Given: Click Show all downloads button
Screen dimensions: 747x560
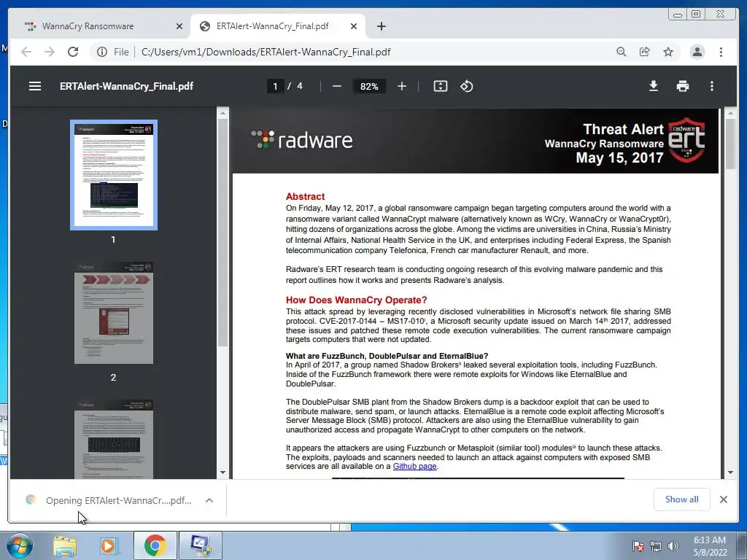Looking at the screenshot, I should pyautogui.click(x=682, y=499).
